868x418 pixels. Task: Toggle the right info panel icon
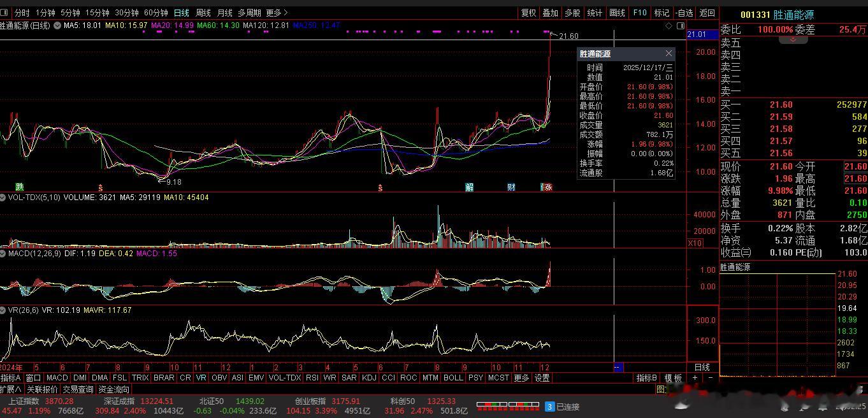[x=681, y=25]
